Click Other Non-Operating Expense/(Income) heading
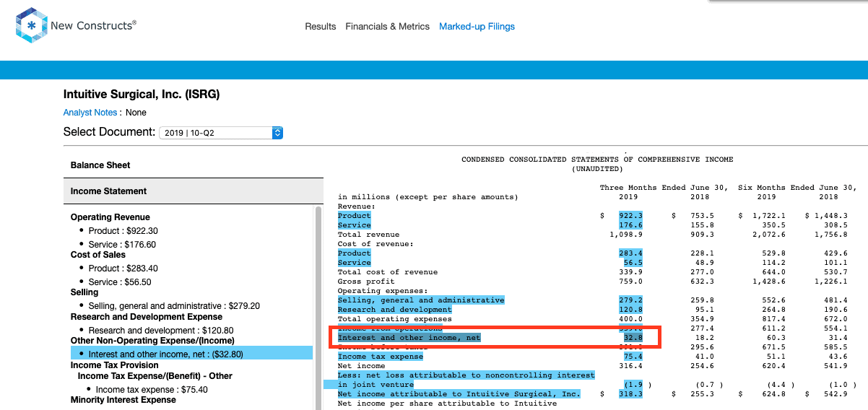The width and height of the screenshot is (868, 410). click(152, 341)
